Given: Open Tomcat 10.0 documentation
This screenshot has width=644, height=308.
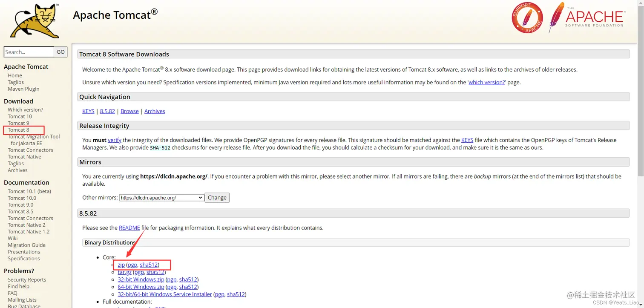Looking at the screenshot, I should (x=22, y=198).
